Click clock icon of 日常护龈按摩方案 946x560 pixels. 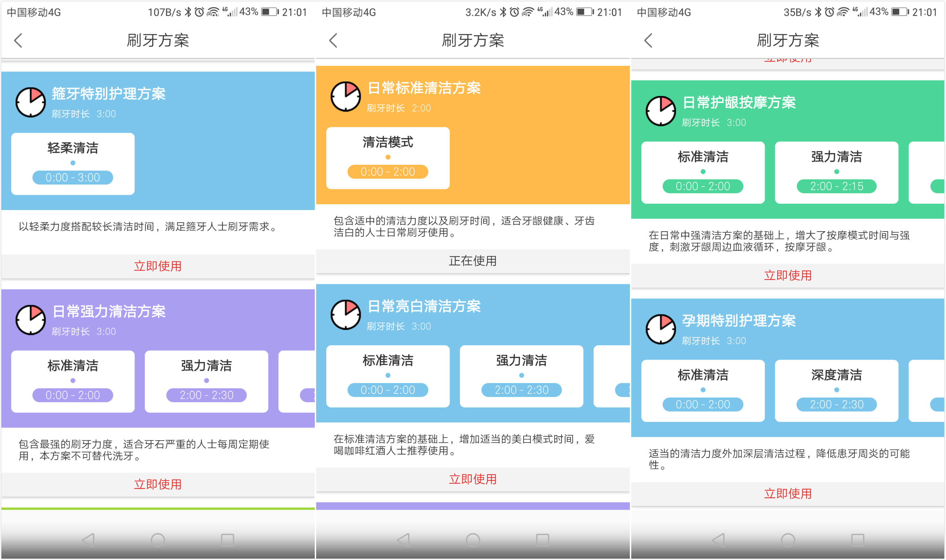(661, 111)
